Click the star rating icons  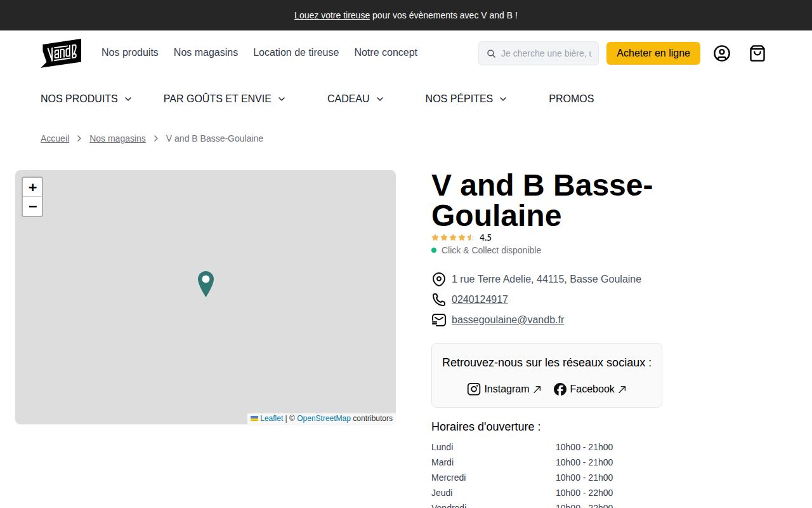pyautogui.click(x=453, y=237)
